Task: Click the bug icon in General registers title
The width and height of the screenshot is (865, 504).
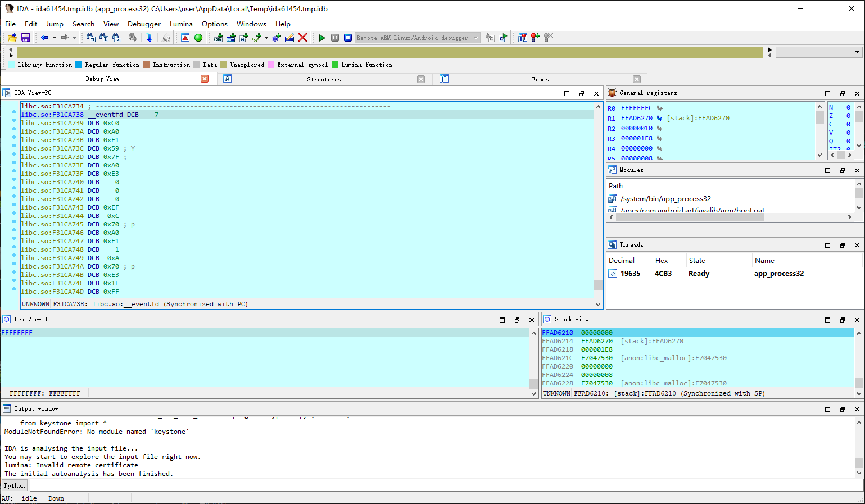Action: click(x=613, y=93)
